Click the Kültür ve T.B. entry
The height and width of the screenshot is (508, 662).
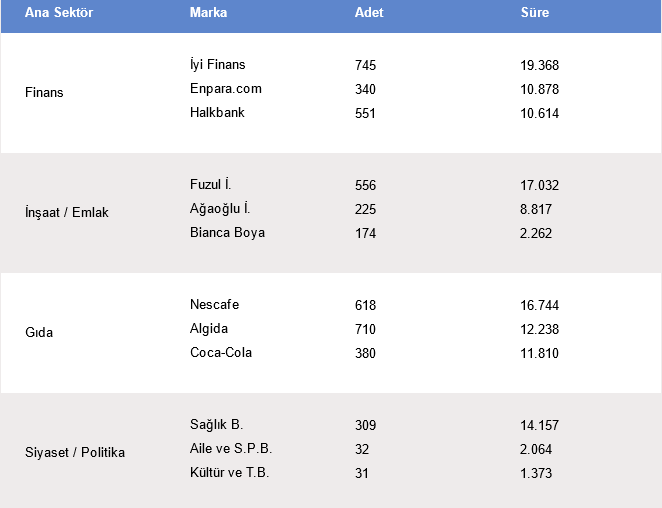tap(229, 473)
